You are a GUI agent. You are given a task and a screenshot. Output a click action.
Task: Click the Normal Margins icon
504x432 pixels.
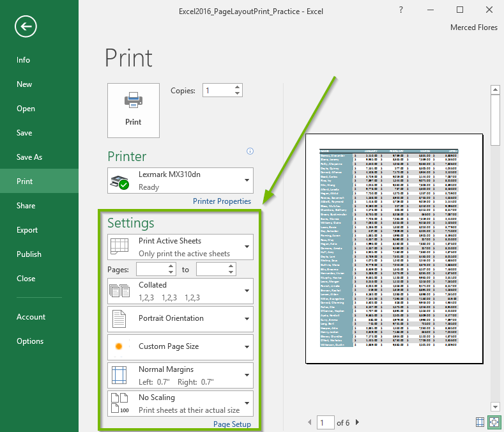119,375
